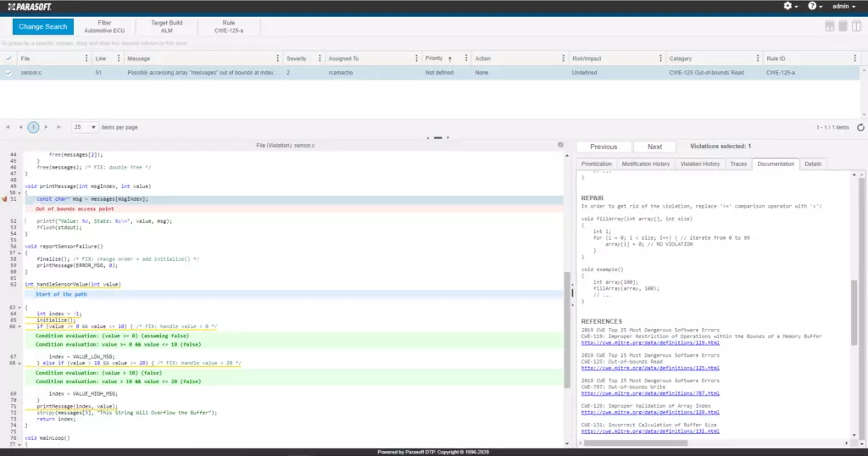The image size is (868, 456).
Task: Click the Rule CWE-125-a selector
Action: 229,26
